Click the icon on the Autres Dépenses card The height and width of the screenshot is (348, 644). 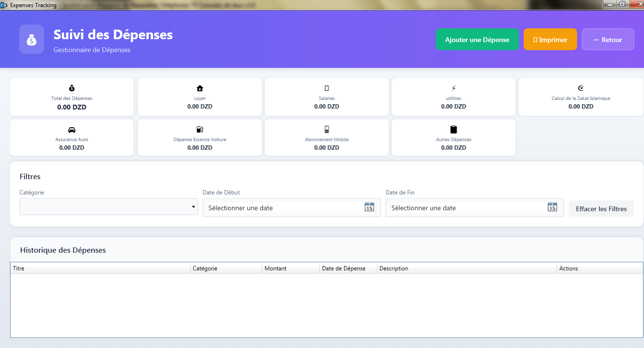[x=453, y=129]
